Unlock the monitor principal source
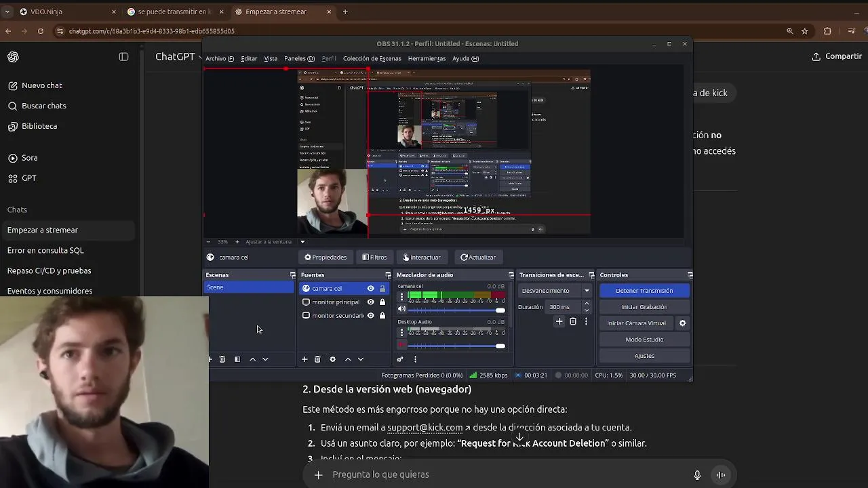Viewport: 868px width, 488px height. tap(382, 302)
